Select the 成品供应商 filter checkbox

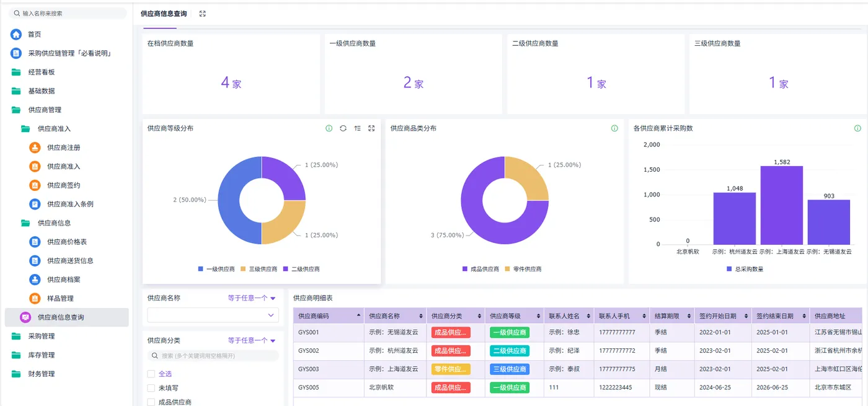tap(151, 402)
